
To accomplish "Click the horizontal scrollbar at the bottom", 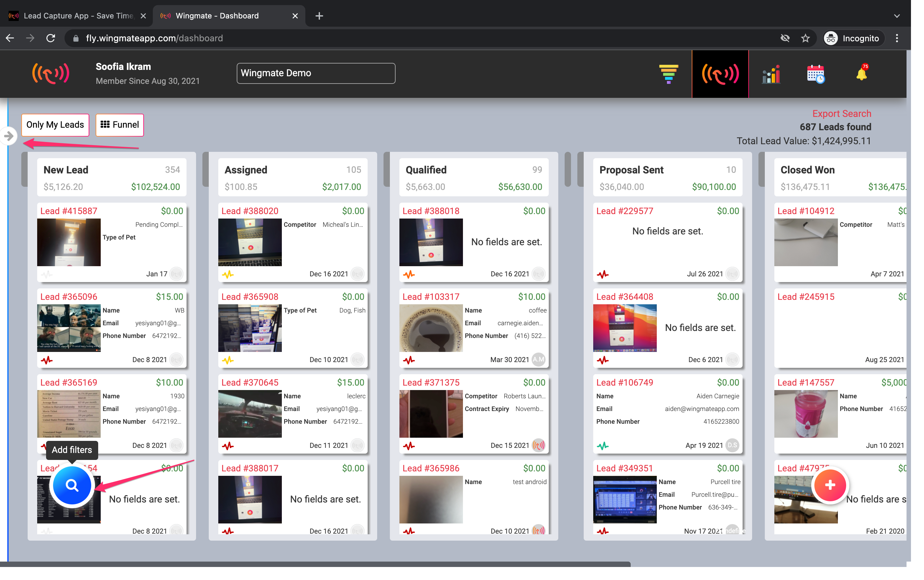I will click(x=316, y=564).
